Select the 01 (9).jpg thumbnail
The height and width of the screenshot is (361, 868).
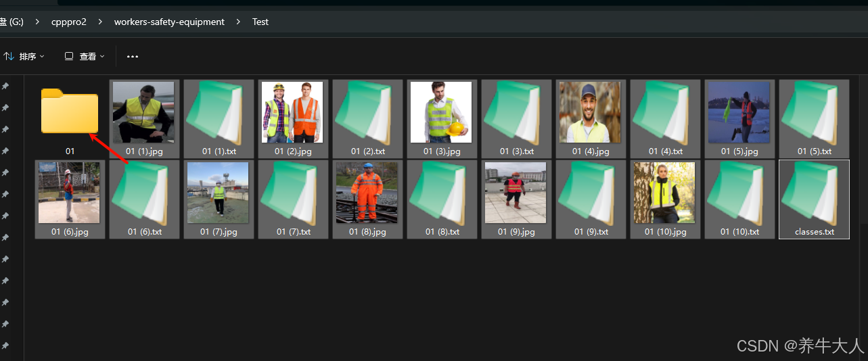pos(516,193)
